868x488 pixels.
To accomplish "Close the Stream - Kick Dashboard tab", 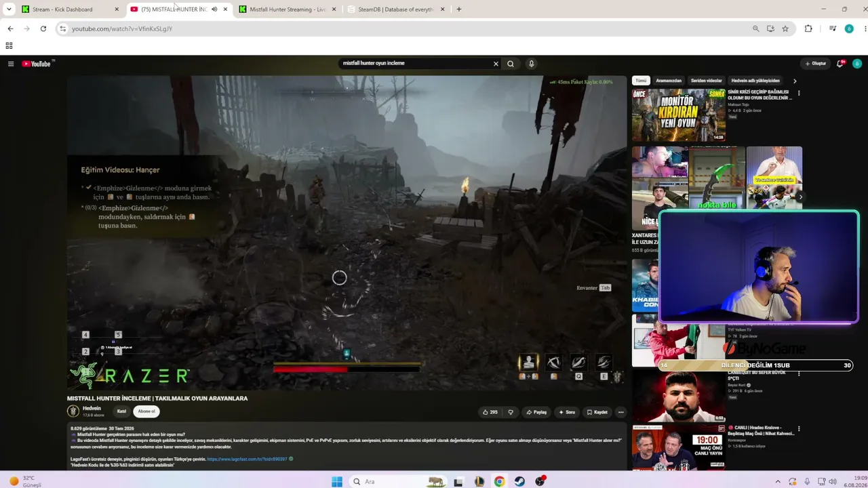I will [117, 9].
